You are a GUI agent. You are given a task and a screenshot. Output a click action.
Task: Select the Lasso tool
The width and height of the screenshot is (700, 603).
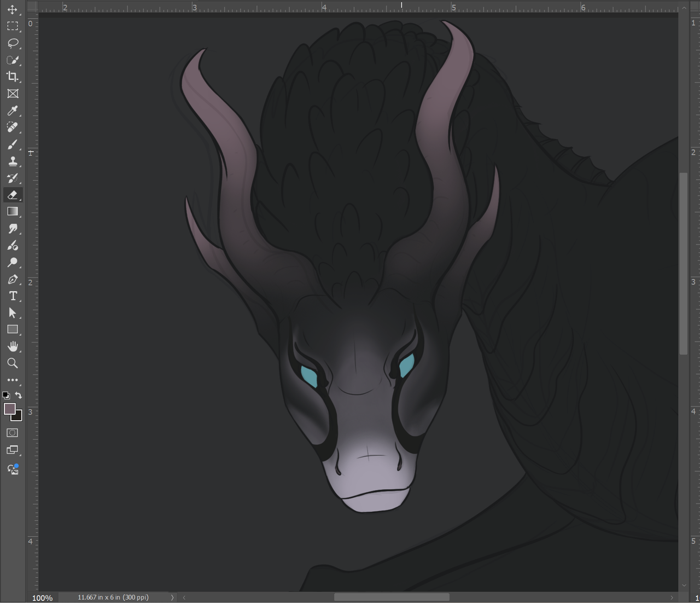click(13, 43)
